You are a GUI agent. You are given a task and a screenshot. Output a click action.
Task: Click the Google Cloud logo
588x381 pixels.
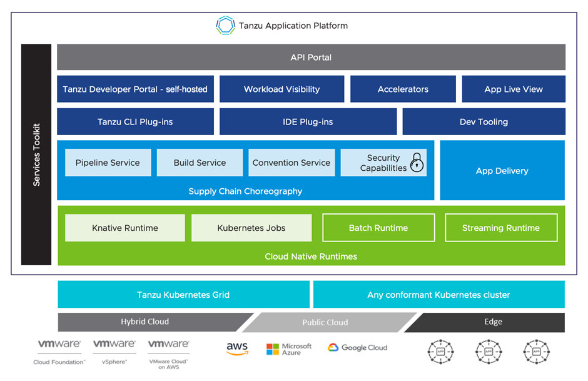point(357,348)
